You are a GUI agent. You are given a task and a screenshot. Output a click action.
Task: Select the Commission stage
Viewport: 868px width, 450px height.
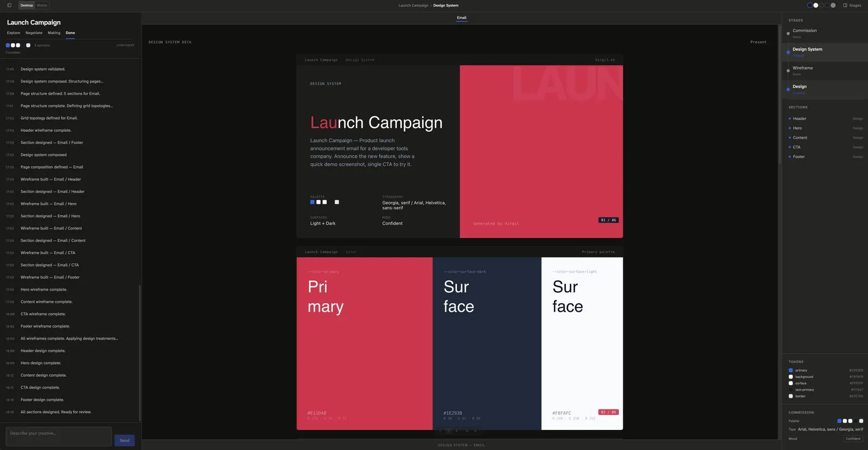[x=825, y=33]
